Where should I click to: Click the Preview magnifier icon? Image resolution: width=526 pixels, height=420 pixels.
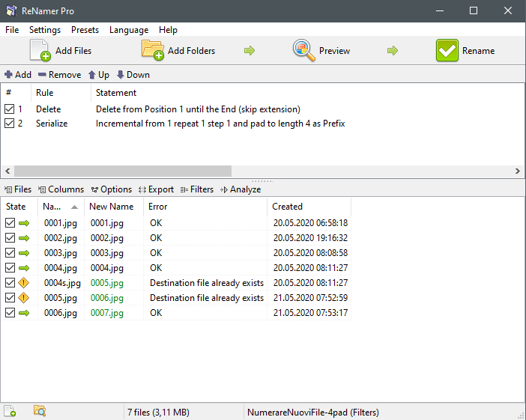coord(304,50)
